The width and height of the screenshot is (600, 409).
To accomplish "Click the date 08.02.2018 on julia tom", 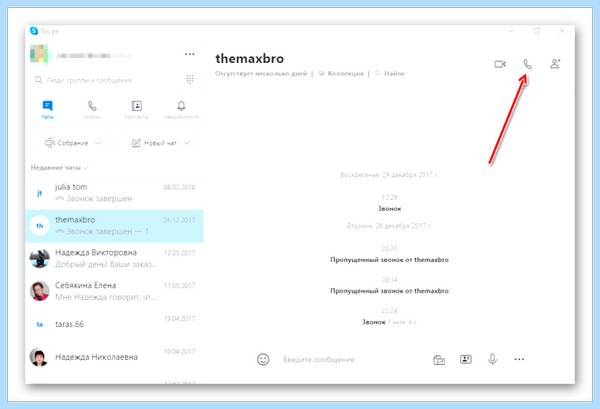I will click(x=179, y=187).
